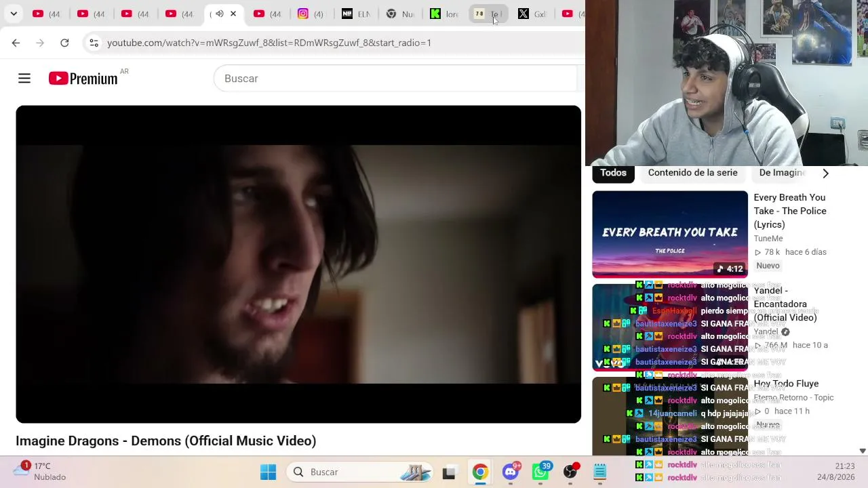Show more filter chips with arrow
This screenshot has height=488, width=868.
coord(825,174)
